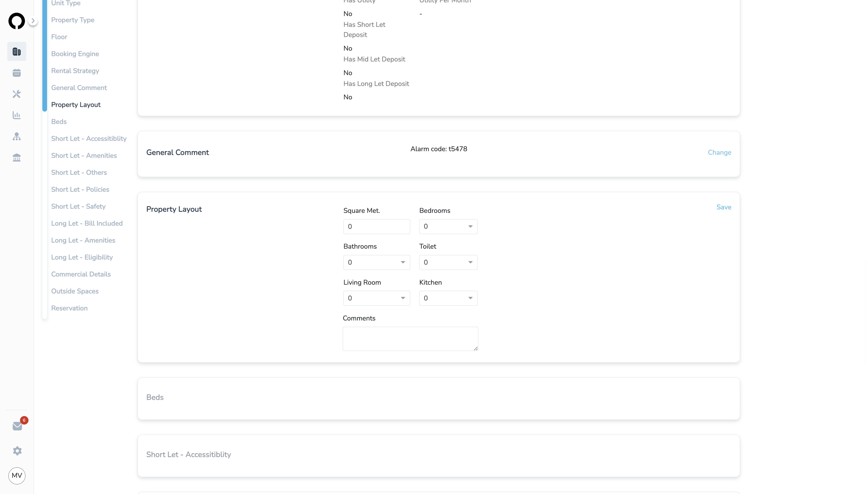Select Property Layout in the section list
The height and width of the screenshot is (494, 868).
[x=76, y=105]
